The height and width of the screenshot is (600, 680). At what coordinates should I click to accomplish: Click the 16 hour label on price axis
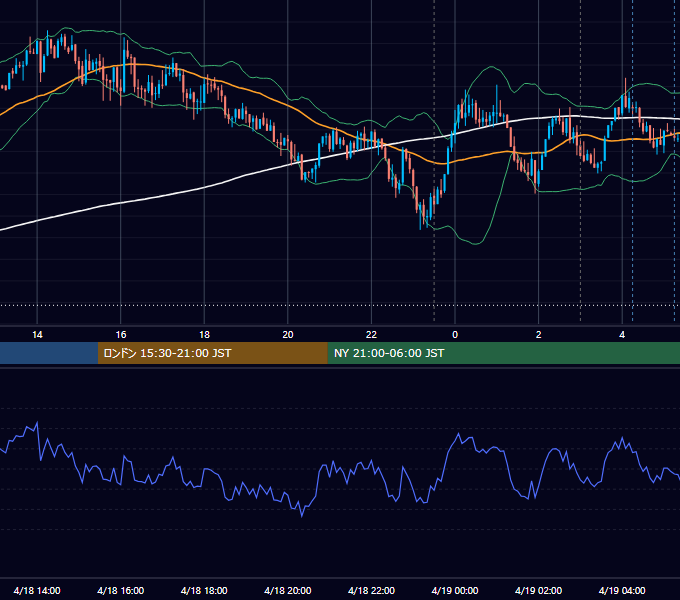coord(121,335)
